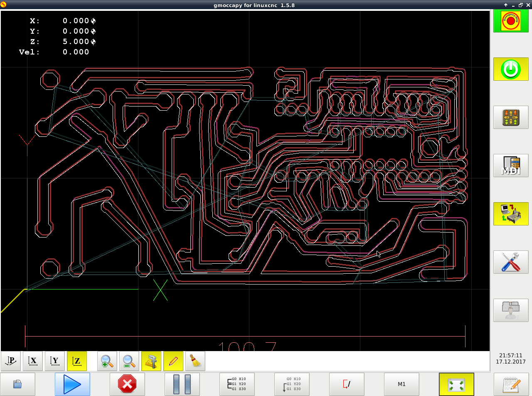Set preview to X view
The height and width of the screenshot is (396, 532).
point(33,361)
